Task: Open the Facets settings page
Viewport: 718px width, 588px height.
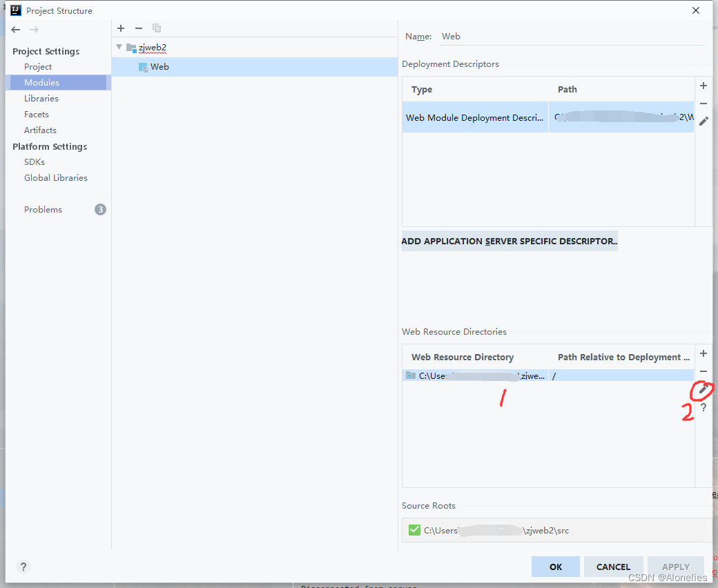Action: [37, 115]
